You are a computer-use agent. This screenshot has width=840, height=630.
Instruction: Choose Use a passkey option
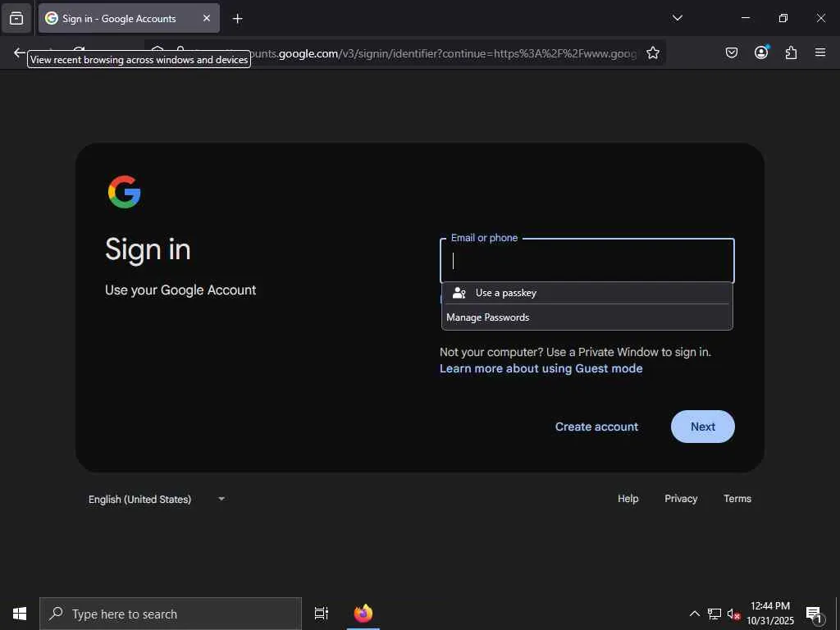[587, 293]
